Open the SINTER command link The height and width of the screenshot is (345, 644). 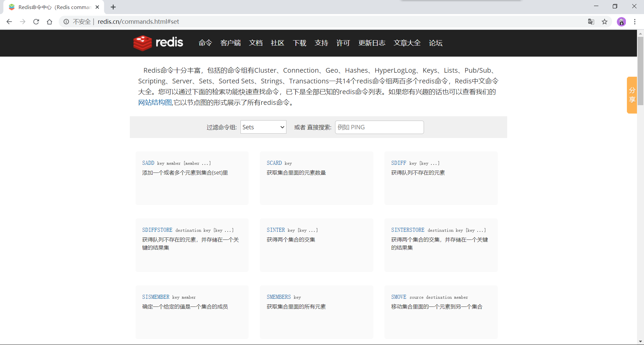276,230
